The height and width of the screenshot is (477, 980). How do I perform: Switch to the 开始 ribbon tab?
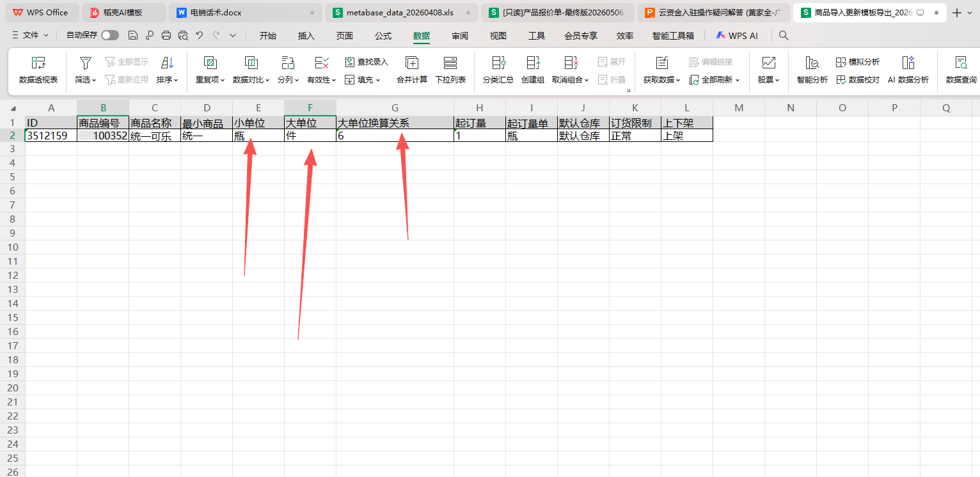[x=268, y=36]
